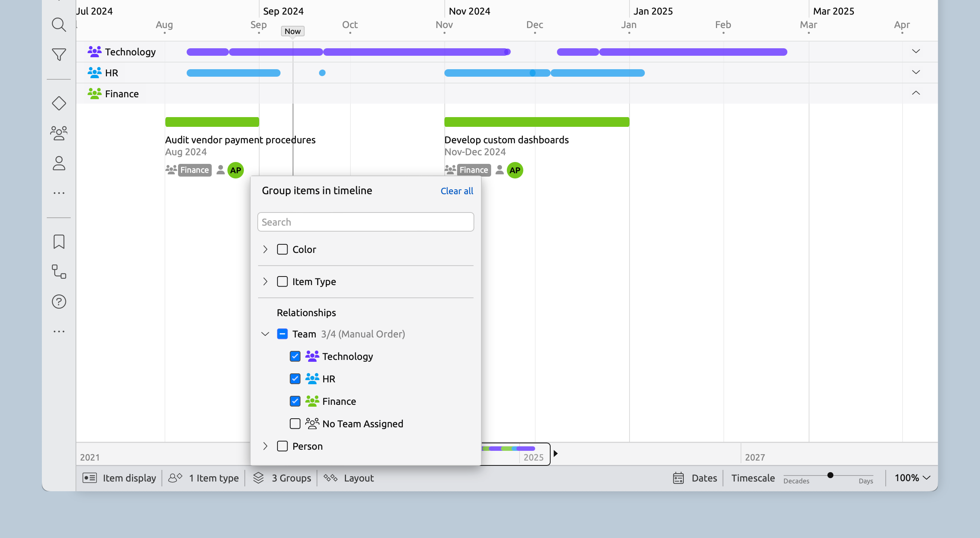Open the search magnifier in sidebar
Image resolution: width=980 pixels, height=538 pixels.
point(59,25)
